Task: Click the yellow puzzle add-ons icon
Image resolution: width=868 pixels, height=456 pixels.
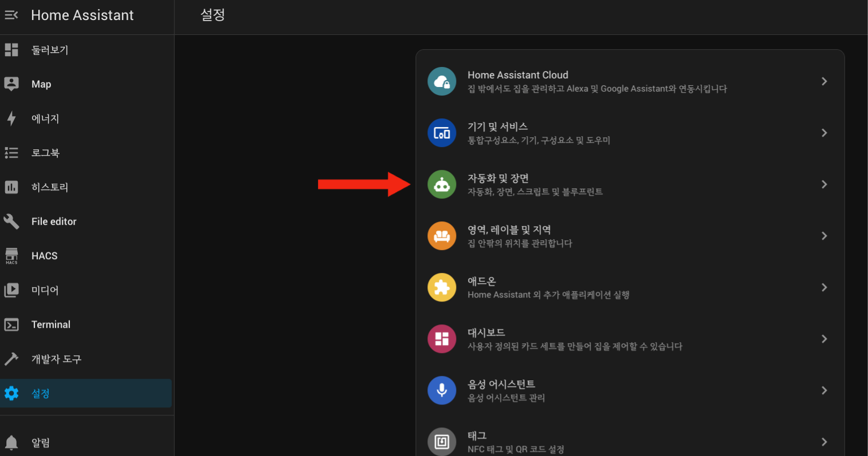Action: [x=442, y=287]
